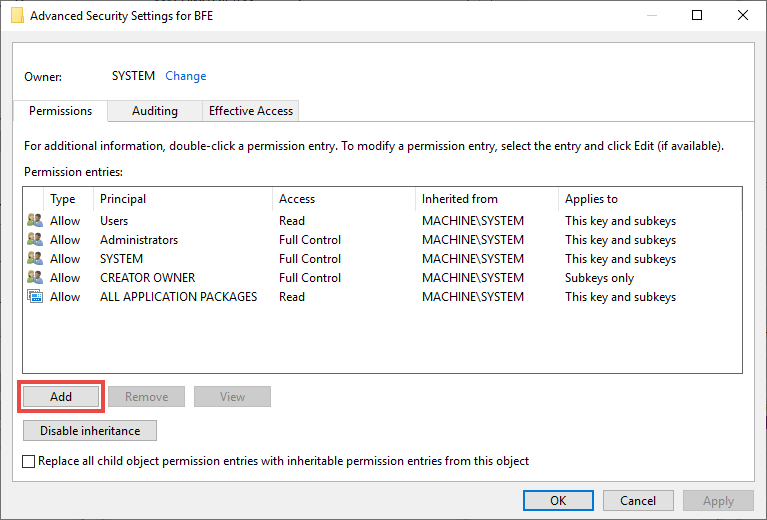Click 'This key and subkeys' in Administrators row

click(620, 240)
